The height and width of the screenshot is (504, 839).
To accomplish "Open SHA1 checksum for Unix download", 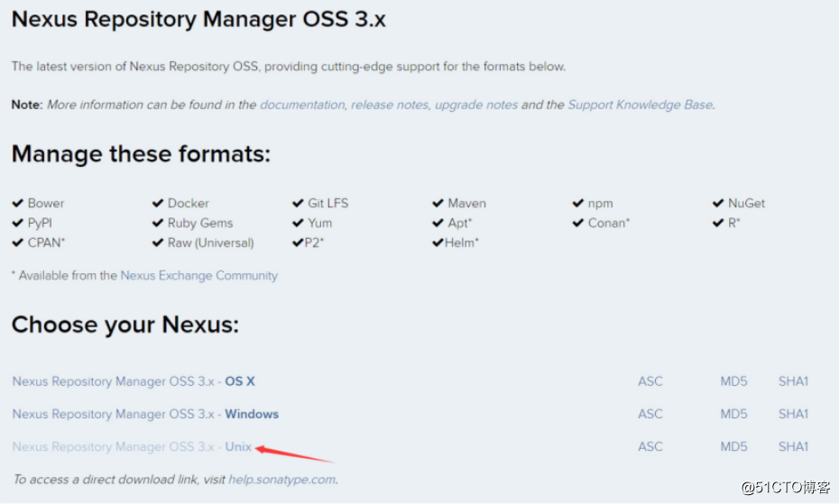I will 793,447.
